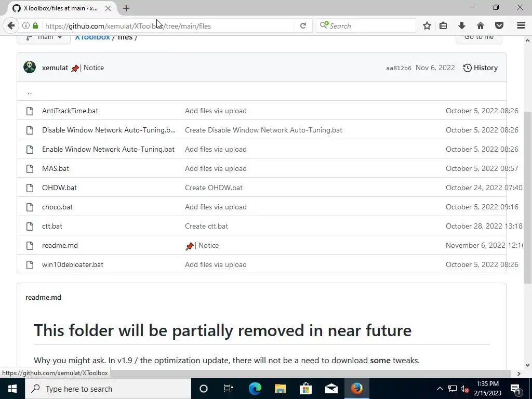This screenshot has width=532, height=399.
Task: Open commit hash aa812b6
Action: pos(398,68)
